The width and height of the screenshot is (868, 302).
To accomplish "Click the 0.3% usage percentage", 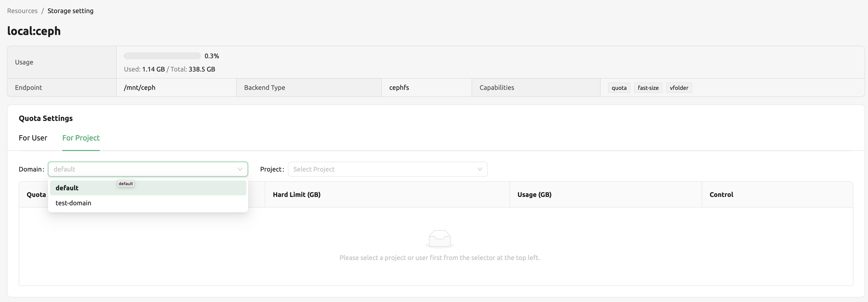I will 212,56.
